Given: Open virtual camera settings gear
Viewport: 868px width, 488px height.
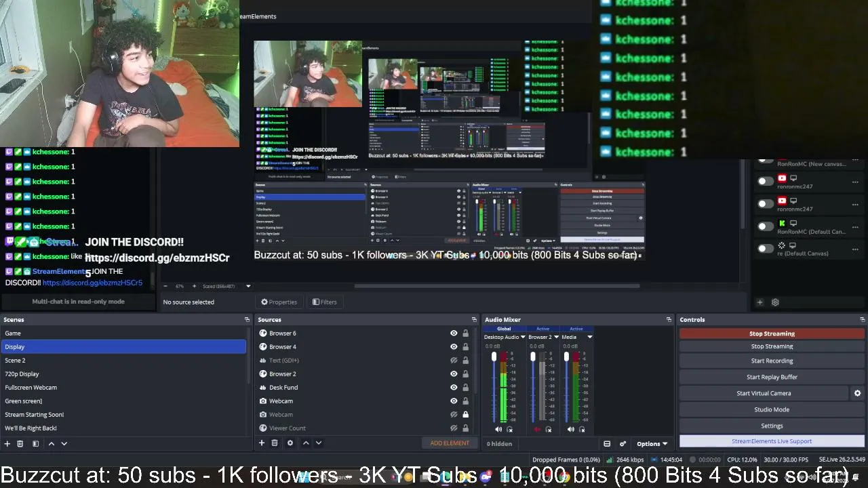Looking at the screenshot, I should click(x=857, y=393).
